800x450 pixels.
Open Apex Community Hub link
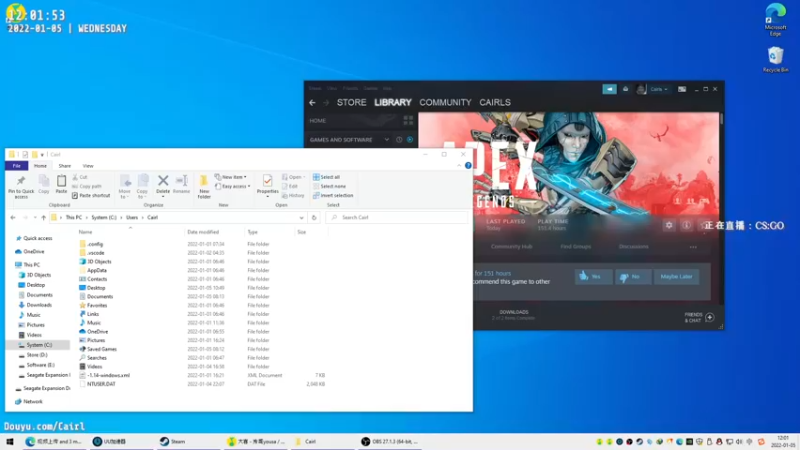pyautogui.click(x=511, y=246)
